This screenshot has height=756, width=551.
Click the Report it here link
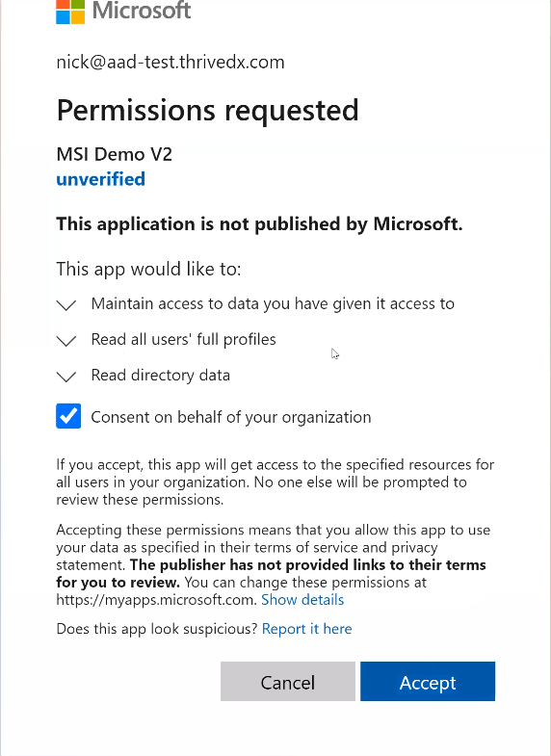tap(306, 629)
